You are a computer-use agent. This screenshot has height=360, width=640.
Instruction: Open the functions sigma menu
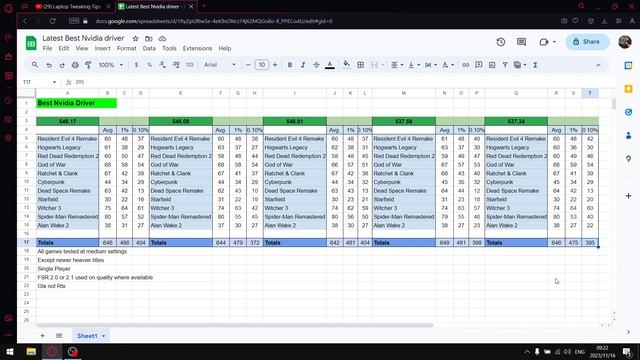tap(535, 65)
